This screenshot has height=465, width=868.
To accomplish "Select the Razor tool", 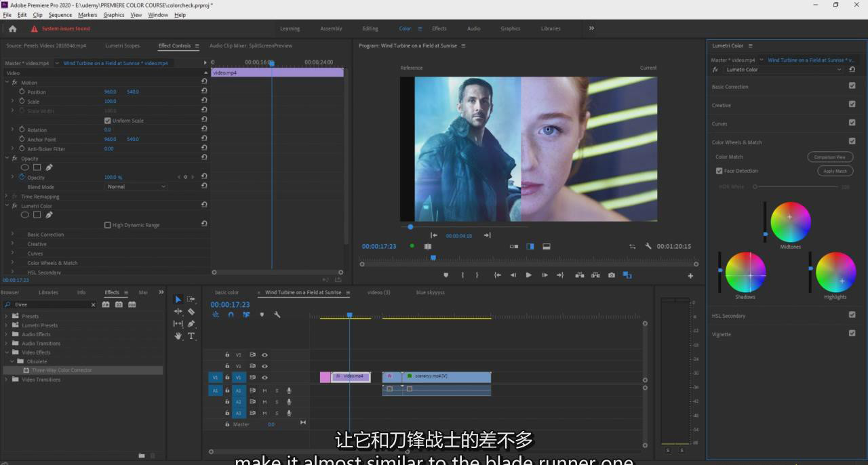I will (191, 312).
